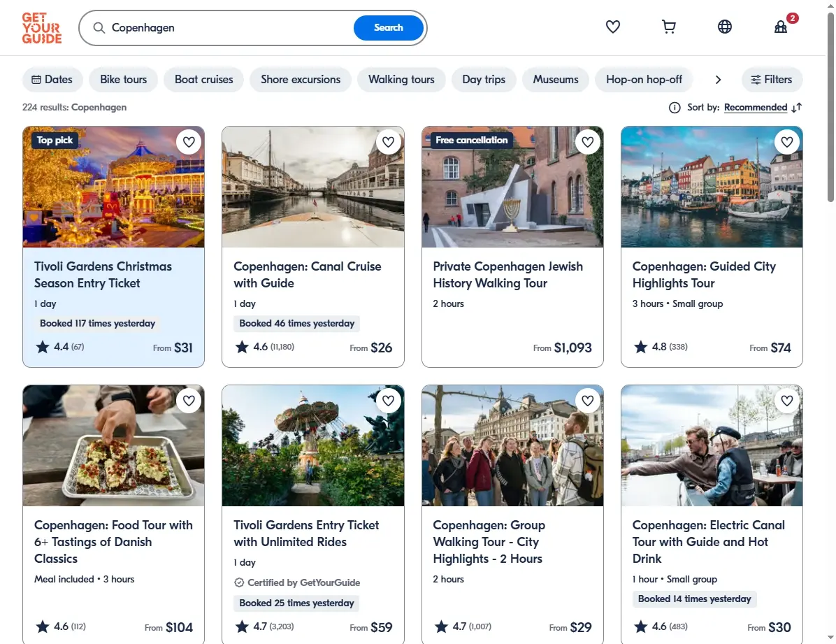Click the 'From $1,093' price

point(563,348)
